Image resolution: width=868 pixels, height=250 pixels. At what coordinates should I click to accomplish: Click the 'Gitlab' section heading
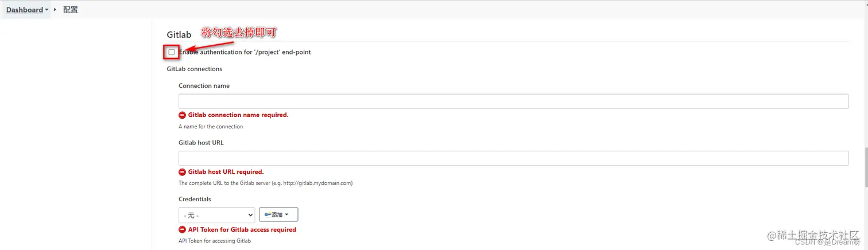tap(179, 35)
